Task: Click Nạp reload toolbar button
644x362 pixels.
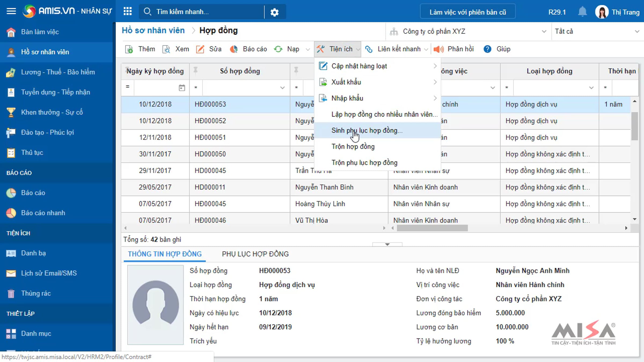Action: 287,49
